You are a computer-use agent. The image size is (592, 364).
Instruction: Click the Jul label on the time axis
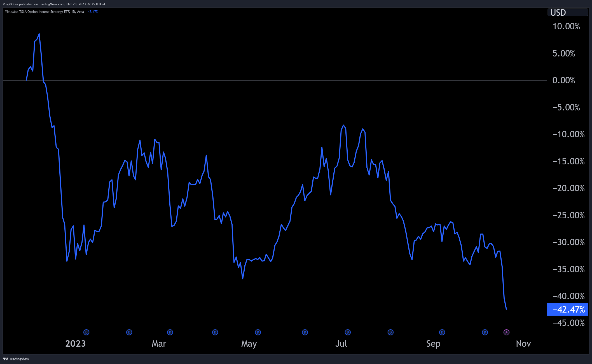(x=342, y=344)
